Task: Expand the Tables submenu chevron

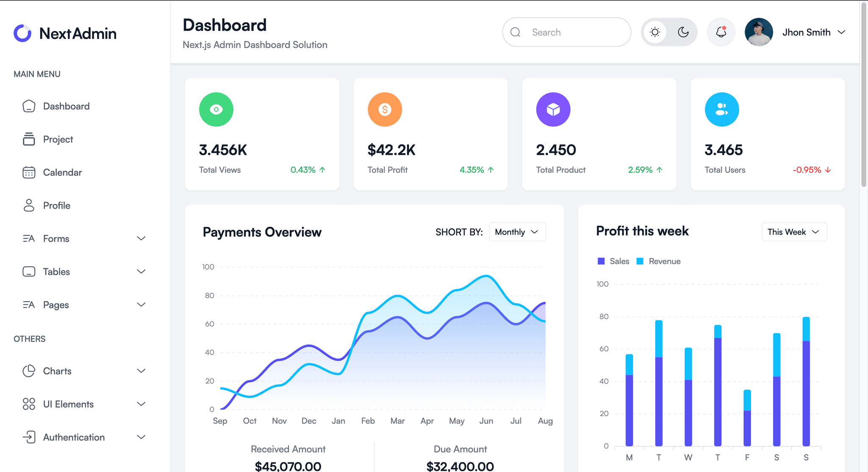Action: click(141, 271)
